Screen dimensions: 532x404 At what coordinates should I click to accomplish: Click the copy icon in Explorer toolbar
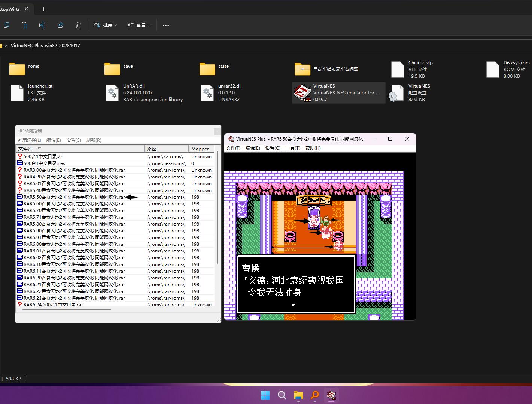tap(6, 25)
